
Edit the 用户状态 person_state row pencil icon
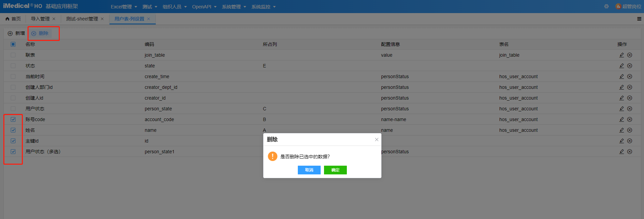622,109
